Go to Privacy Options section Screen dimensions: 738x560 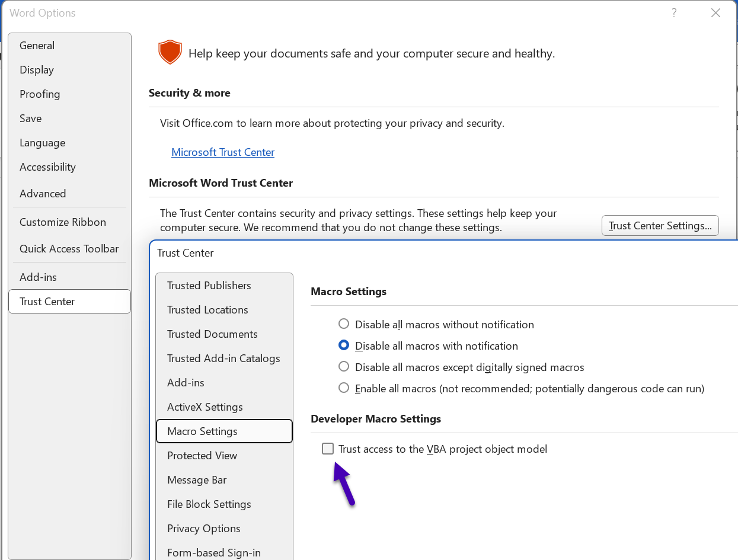225,529
